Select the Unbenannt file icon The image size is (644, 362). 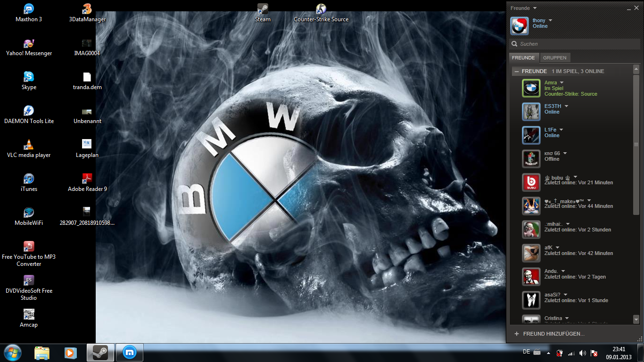pyautogui.click(x=87, y=115)
